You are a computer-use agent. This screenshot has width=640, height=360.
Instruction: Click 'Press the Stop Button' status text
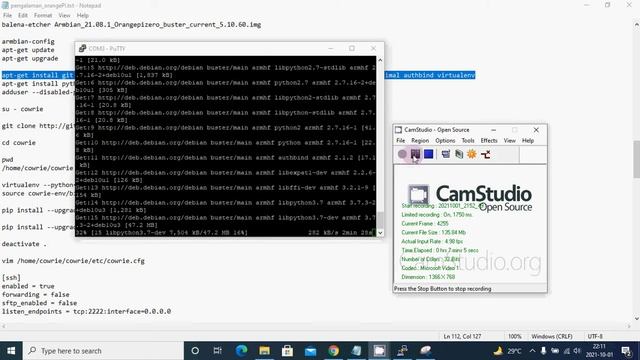tap(442, 289)
